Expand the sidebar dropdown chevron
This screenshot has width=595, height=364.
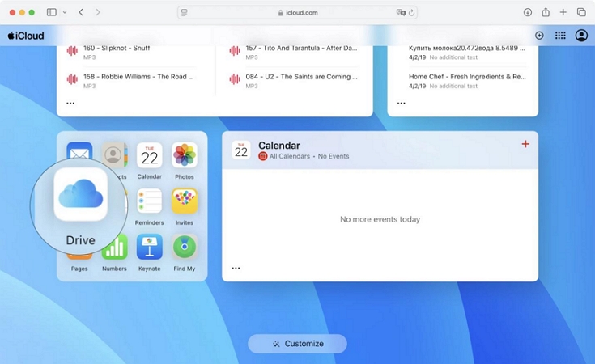click(x=65, y=12)
